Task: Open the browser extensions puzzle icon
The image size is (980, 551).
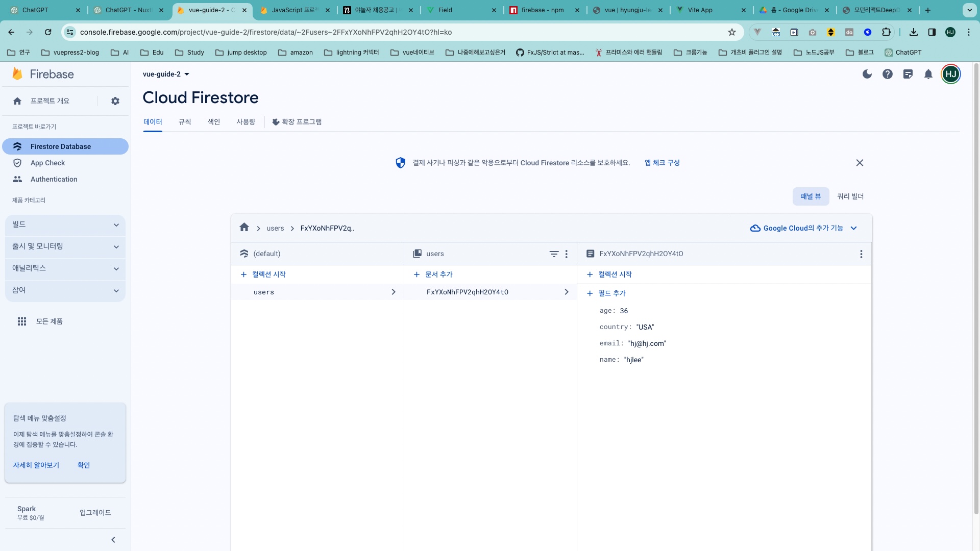Action: [x=886, y=32]
